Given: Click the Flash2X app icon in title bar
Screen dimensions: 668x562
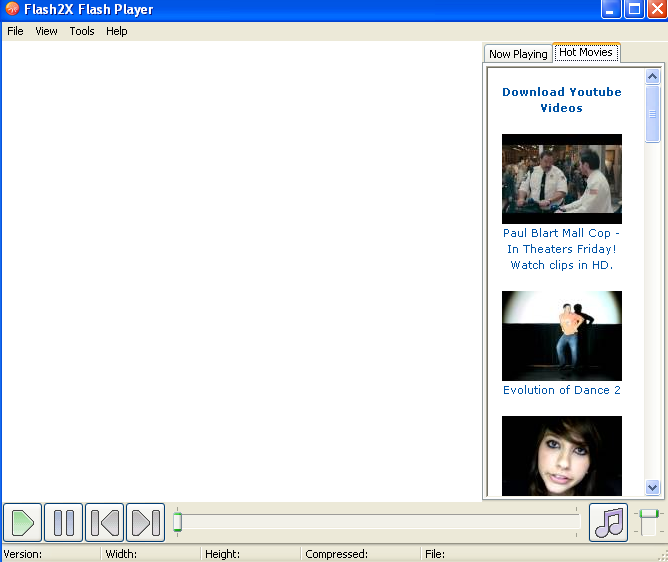Looking at the screenshot, I should (x=12, y=9).
